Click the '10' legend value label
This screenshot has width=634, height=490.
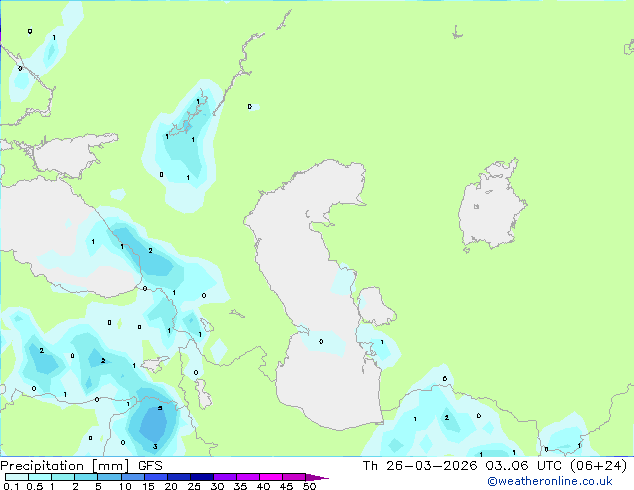click(125, 486)
